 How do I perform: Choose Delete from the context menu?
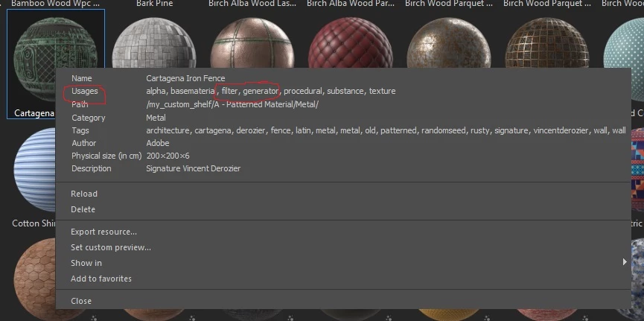click(x=83, y=209)
